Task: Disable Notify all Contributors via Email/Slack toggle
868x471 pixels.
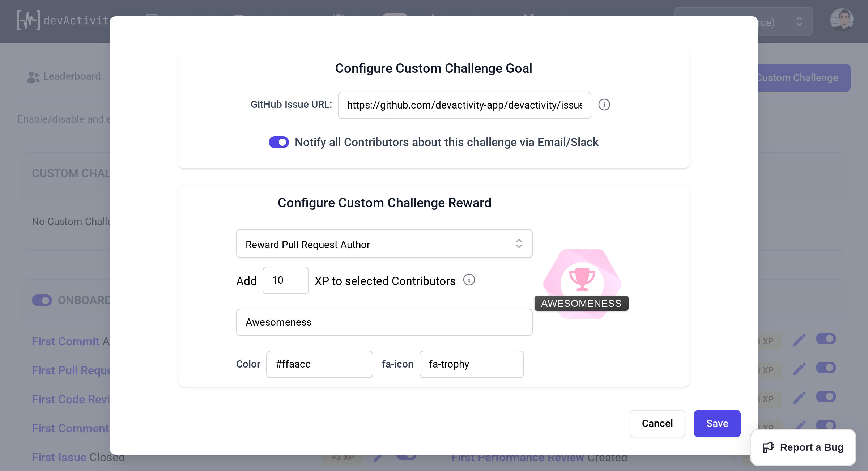Action: (278, 142)
